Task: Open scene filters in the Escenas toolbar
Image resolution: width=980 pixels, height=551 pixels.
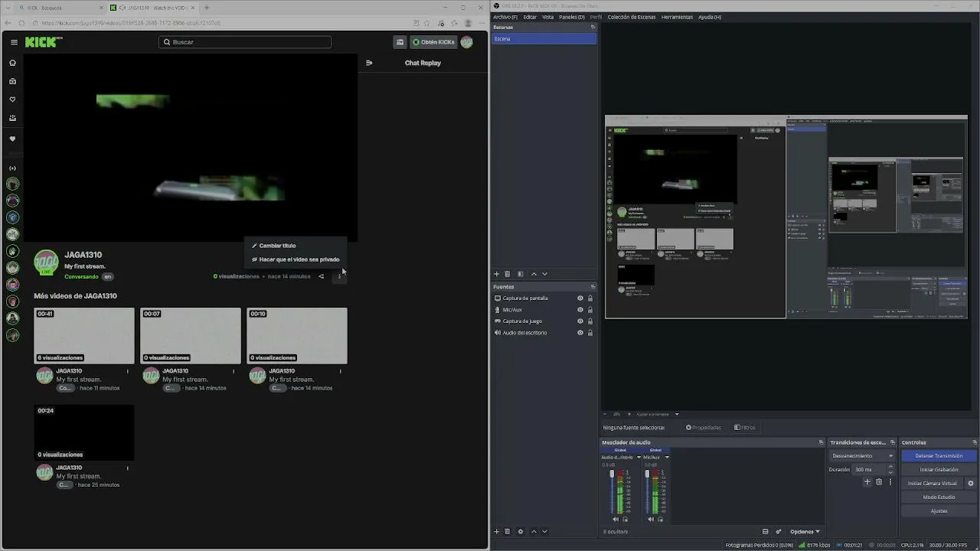Action: click(x=521, y=274)
